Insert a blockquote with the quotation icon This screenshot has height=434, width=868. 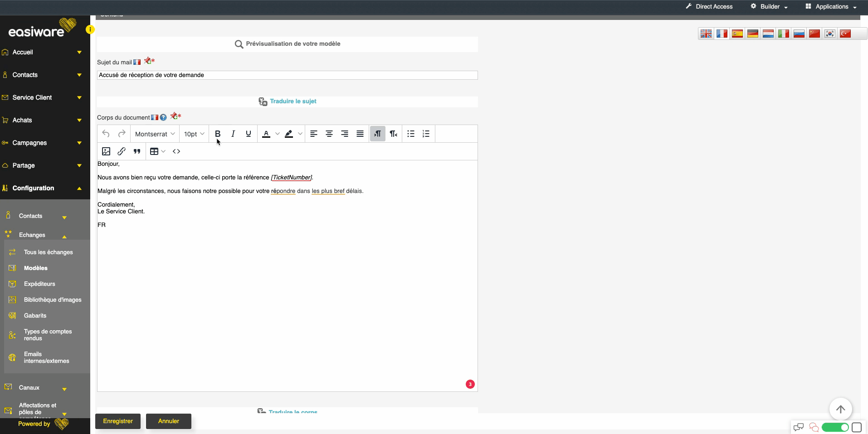tap(137, 151)
